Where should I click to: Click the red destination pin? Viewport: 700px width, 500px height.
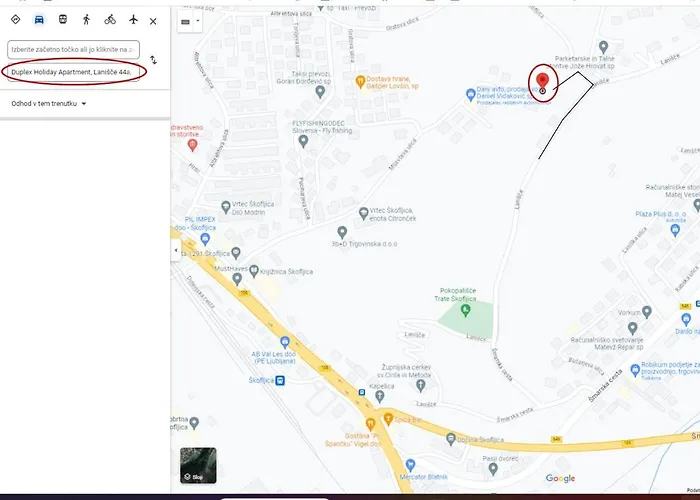click(x=542, y=81)
